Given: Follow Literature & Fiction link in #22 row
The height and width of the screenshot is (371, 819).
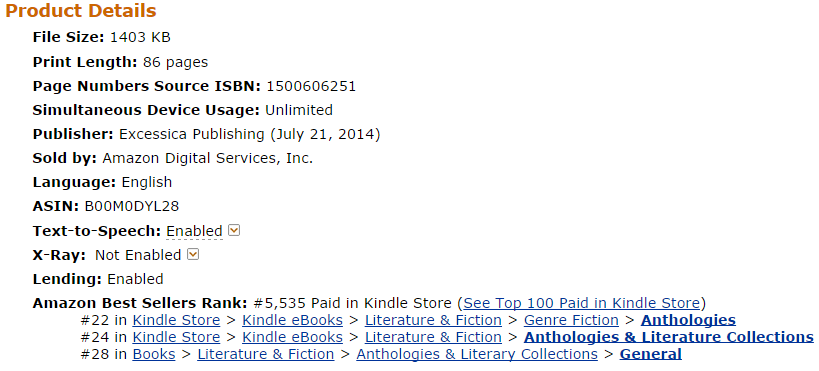Looking at the screenshot, I should pyautogui.click(x=433, y=320).
